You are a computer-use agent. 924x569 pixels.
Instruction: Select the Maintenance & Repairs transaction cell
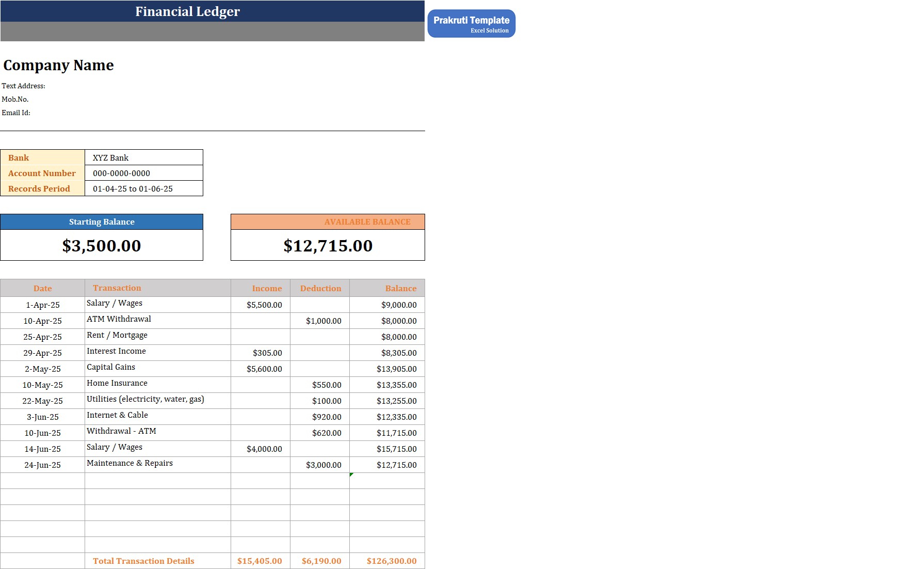(x=158, y=465)
